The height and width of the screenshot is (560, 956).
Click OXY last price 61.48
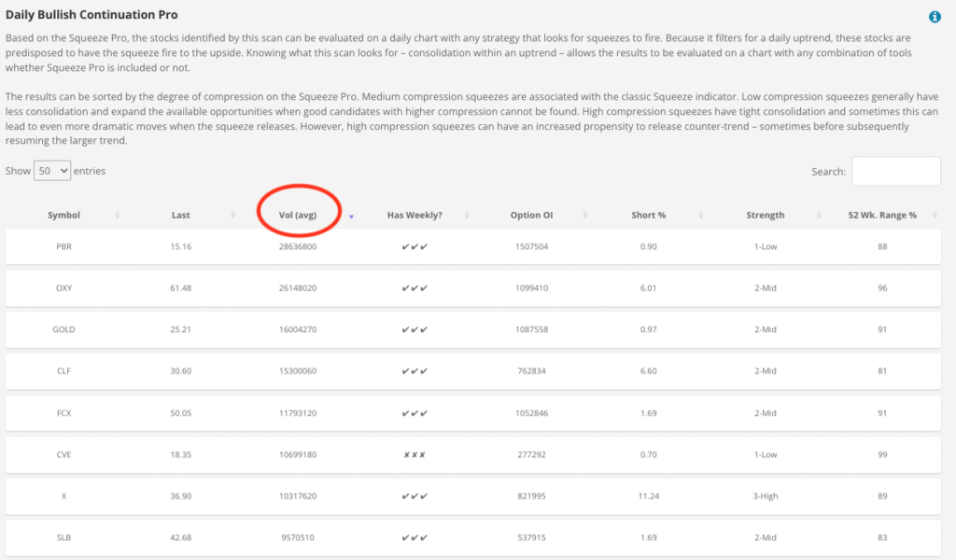click(x=180, y=288)
